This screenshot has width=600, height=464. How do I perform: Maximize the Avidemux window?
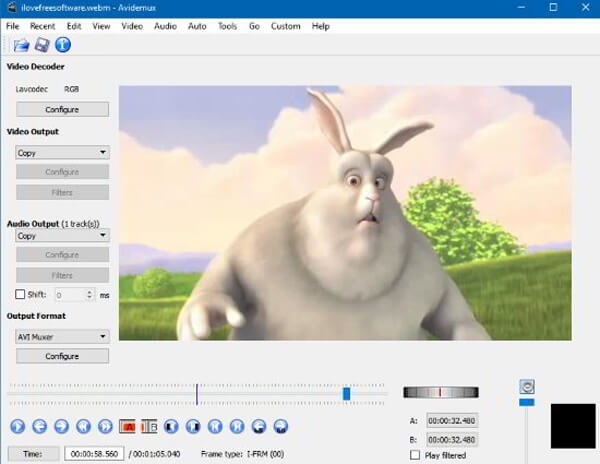click(553, 7)
